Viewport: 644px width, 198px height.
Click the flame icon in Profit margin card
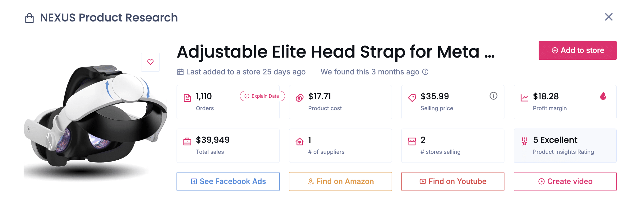coord(603,96)
